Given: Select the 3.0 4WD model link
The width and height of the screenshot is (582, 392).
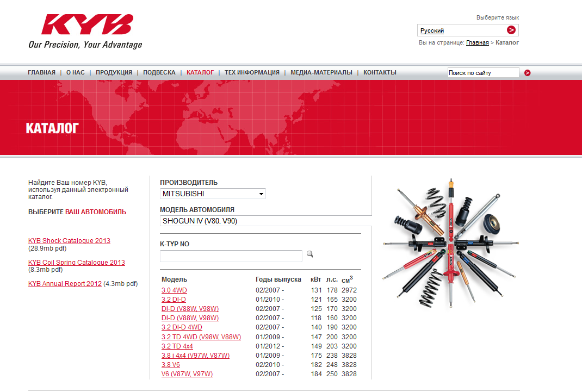Looking at the screenshot, I should click(174, 290).
